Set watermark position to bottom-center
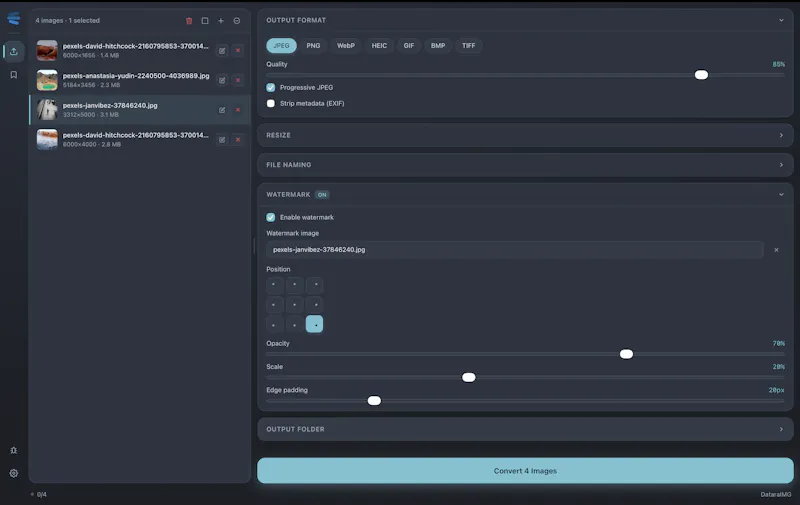 click(294, 324)
